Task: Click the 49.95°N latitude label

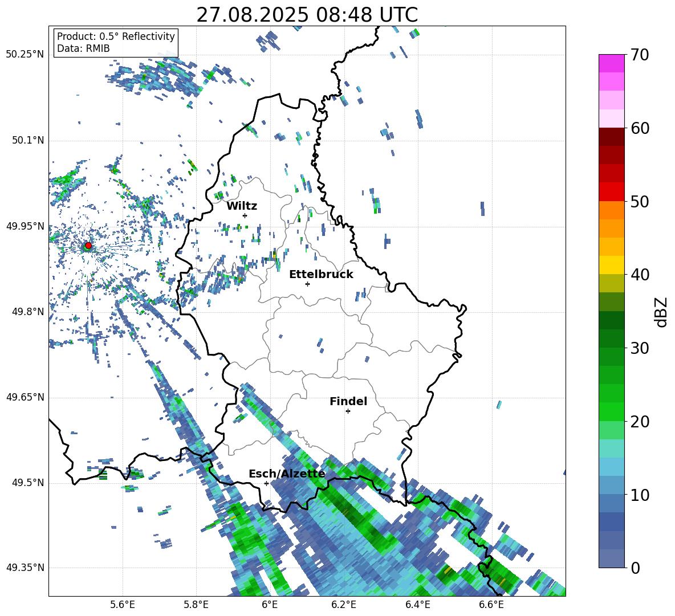Action: 25,226
